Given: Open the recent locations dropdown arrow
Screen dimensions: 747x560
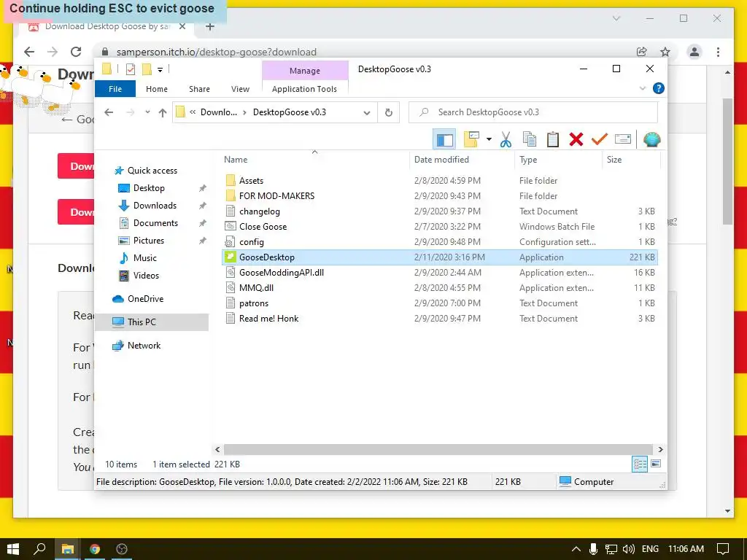Looking at the screenshot, I should [x=147, y=112].
